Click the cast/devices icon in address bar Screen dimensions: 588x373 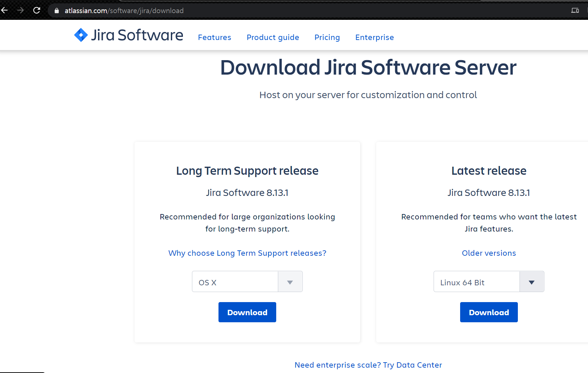click(575, 10)
